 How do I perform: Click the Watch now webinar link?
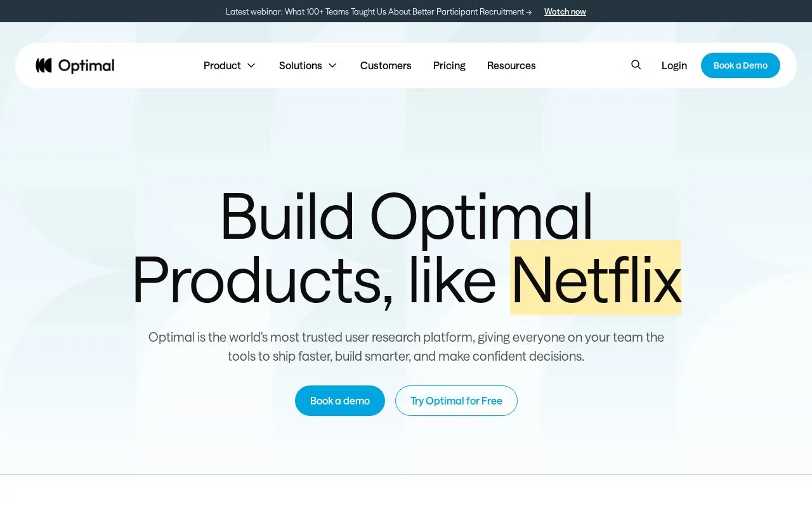[x=565, y=11]
